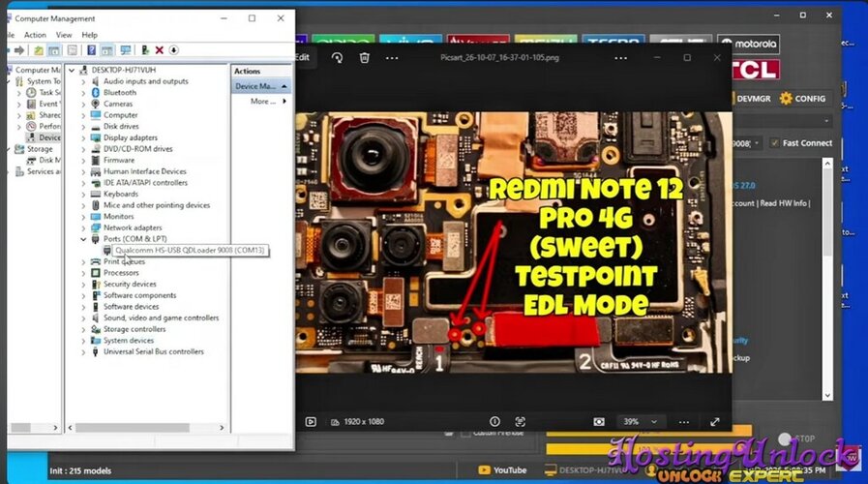868x484 pixels.
Task: Click the CONFIG gear button in unlock tool
Action: [802, 99]
